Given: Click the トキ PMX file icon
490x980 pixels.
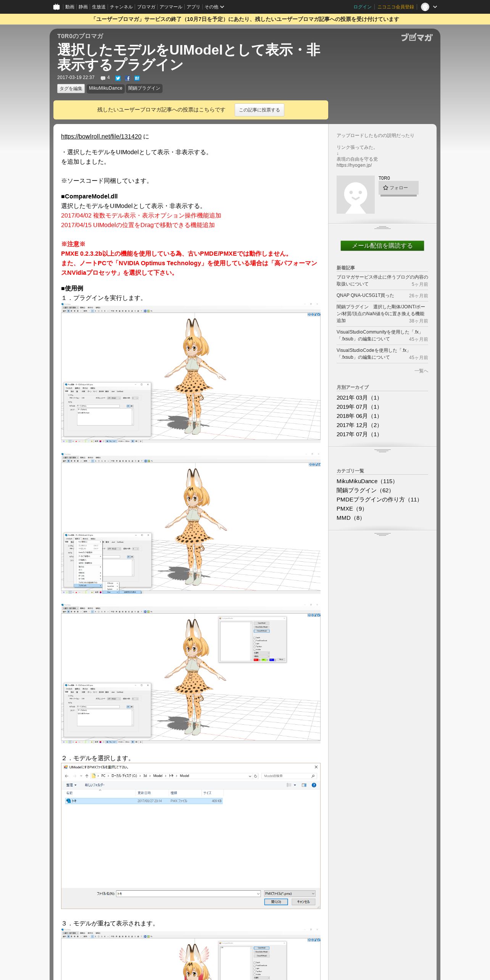Looking at the screenshot, I should pos(69,801).
